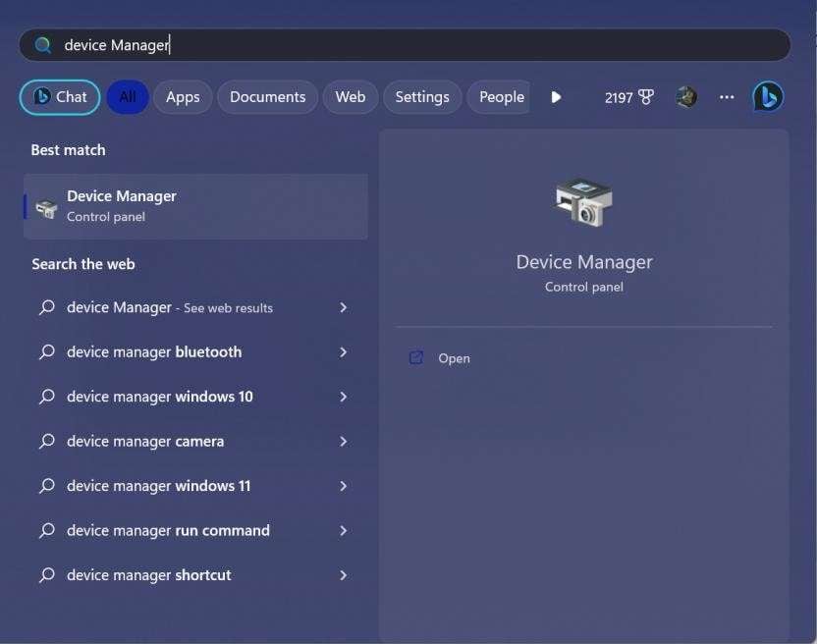Screen dimensions: 817x644
Task: Switch to the Apps filter tab
Action: click(x=183, y=97)
